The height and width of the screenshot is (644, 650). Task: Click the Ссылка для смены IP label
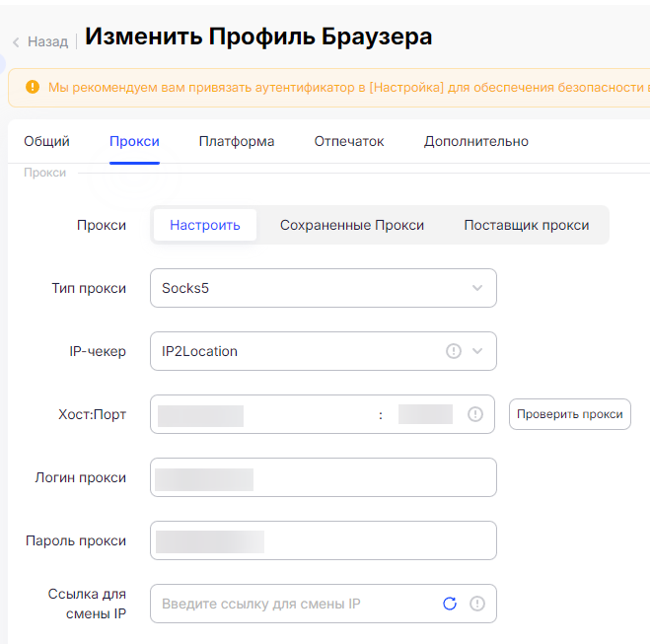click(87, 604)
